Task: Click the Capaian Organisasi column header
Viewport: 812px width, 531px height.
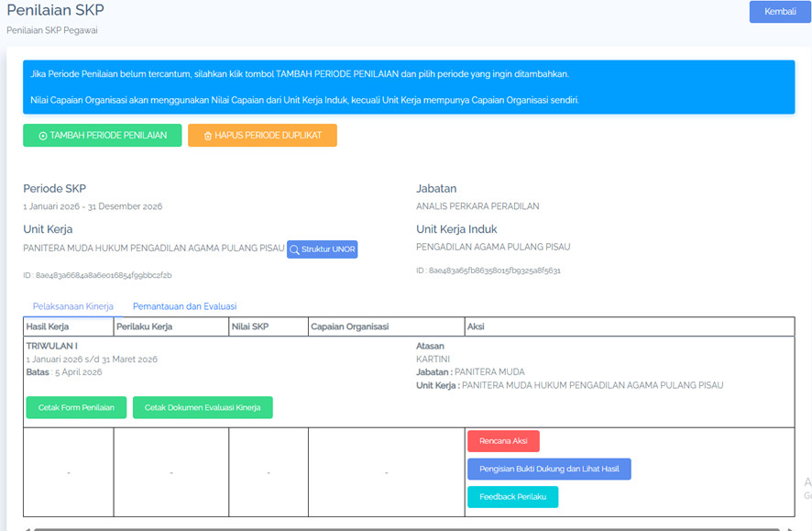Action: (x=350, y=326)
